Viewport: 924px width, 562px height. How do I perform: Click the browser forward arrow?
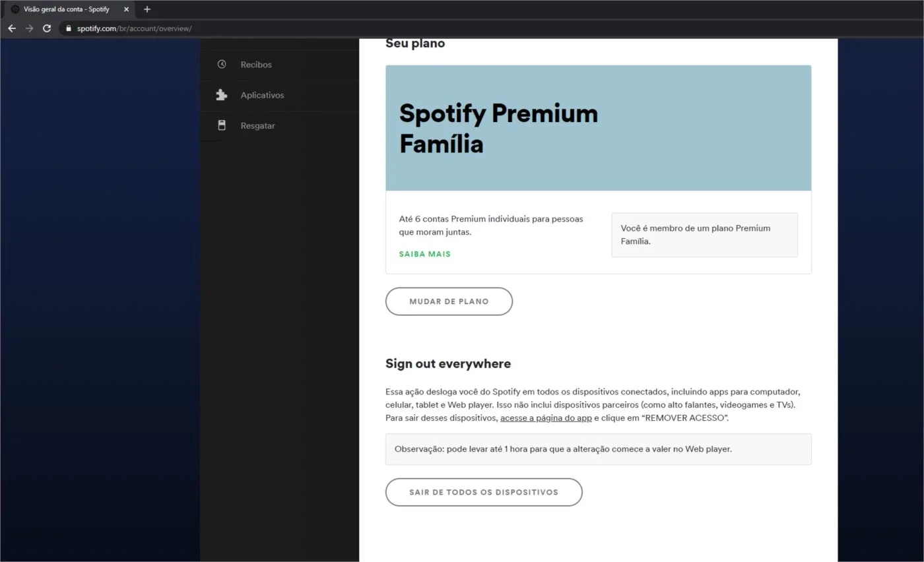[x=29, y=28]
